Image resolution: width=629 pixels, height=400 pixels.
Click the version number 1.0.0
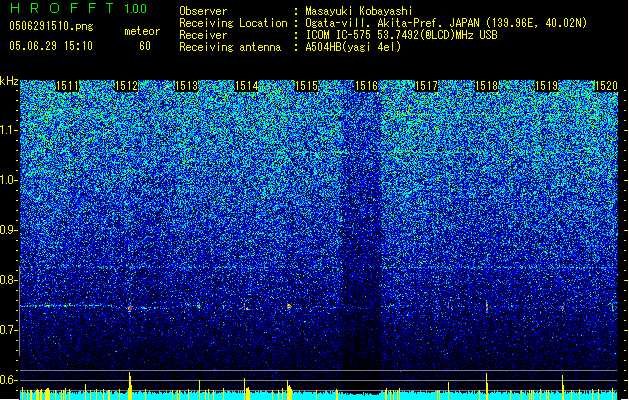tap(136, 8)
